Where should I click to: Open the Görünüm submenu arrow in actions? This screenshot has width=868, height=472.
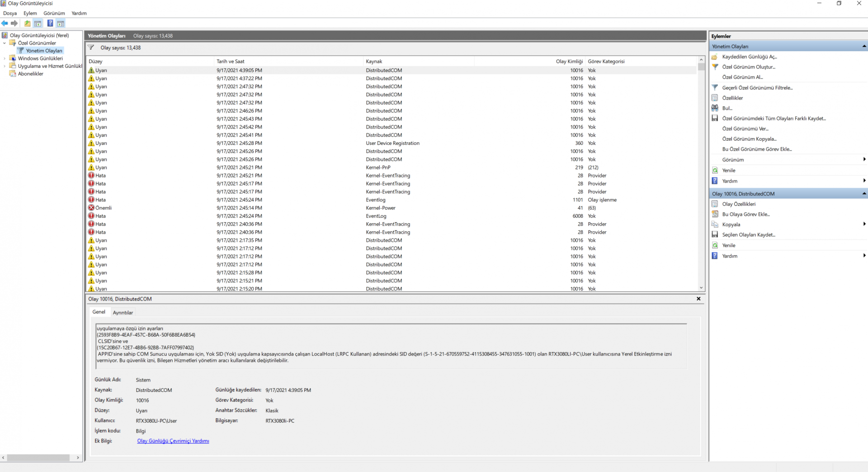864,159
